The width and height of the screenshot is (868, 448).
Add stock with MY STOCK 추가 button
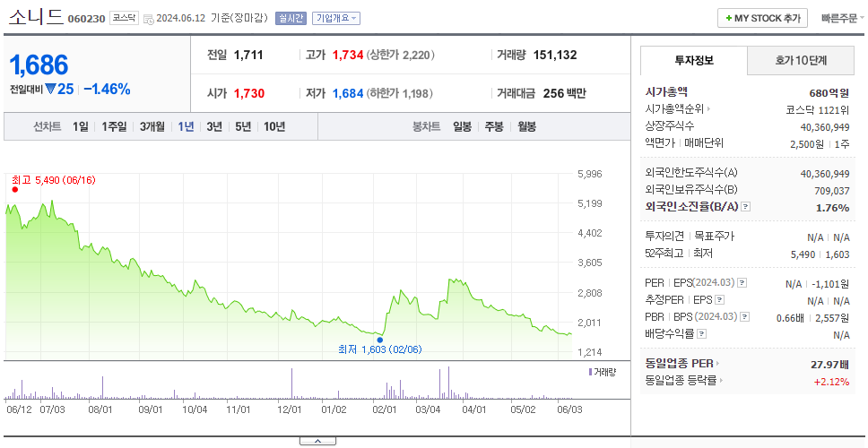click(x=762, y=18)
